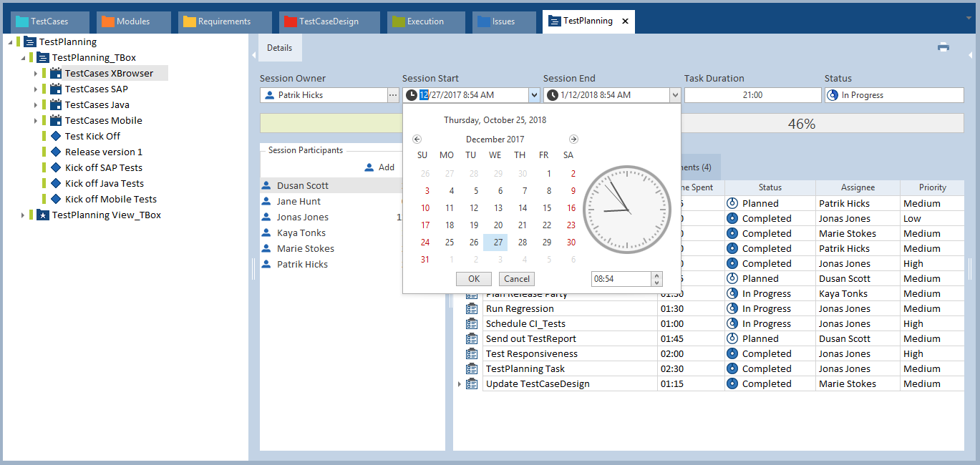Screen dimensions: 980x465
Task: Click the Add participant person icon
Action: [x=369, y=167]
